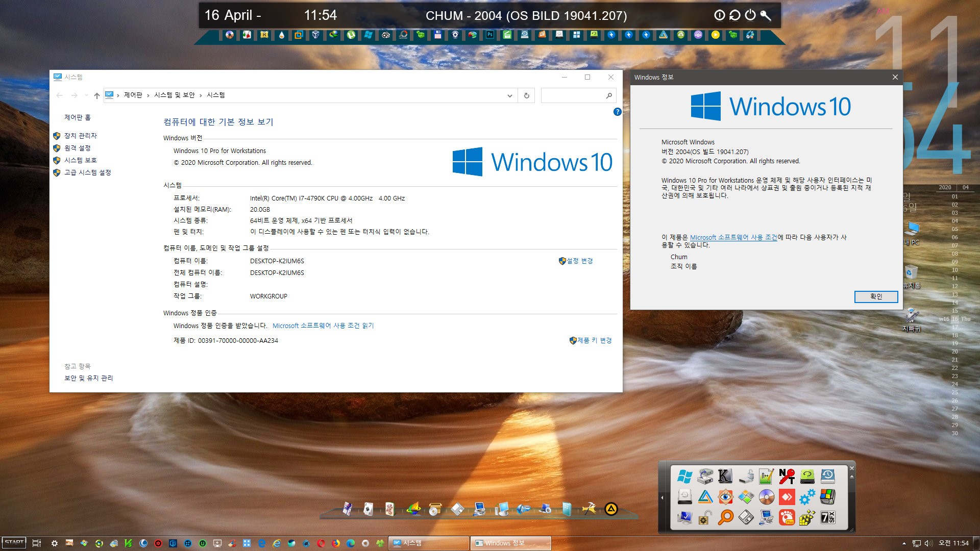This screenshot has width=980, height=551.
Task: Open 원격 설정 in the sidebar
Action: 77,148
